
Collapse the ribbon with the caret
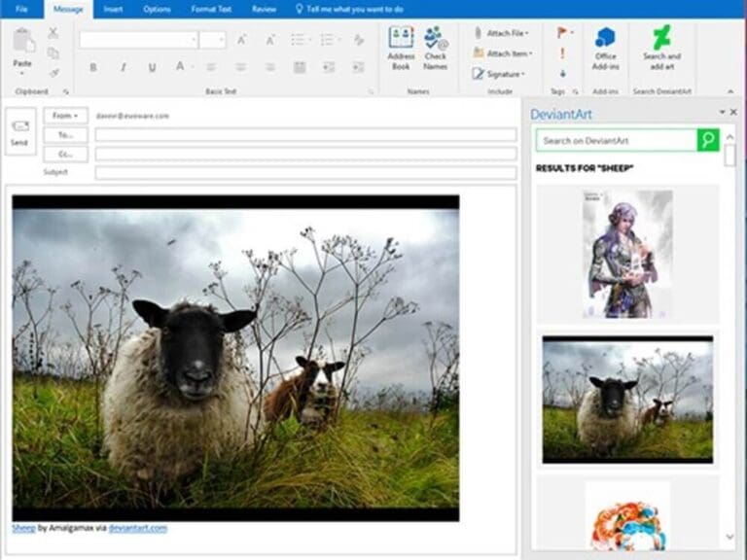[x=730, y=91]
